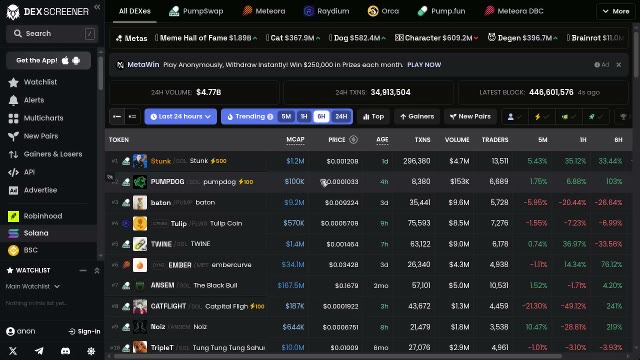This screenshot has height=360, width=640.
Task: Click the DEX Screener owl logo
Action: 13,12
